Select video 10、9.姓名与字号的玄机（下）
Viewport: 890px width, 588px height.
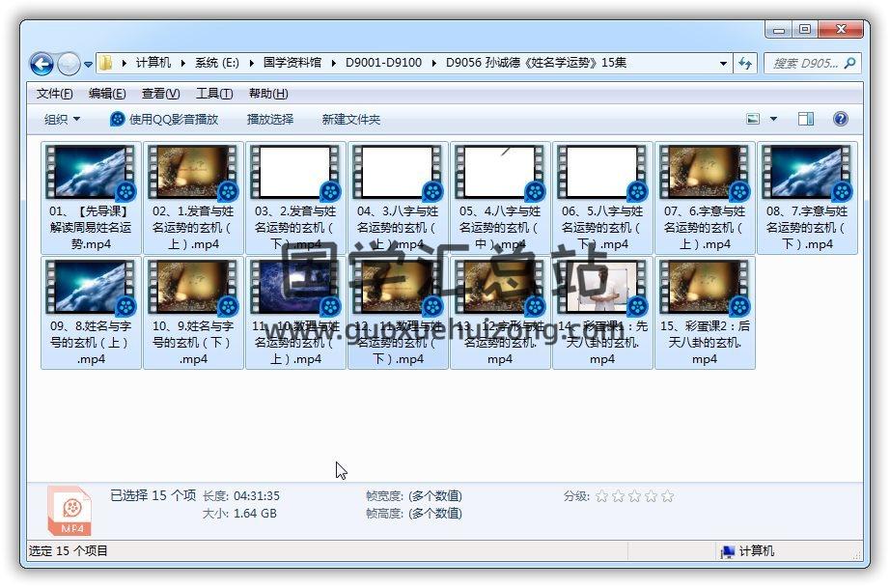point(193,312)
